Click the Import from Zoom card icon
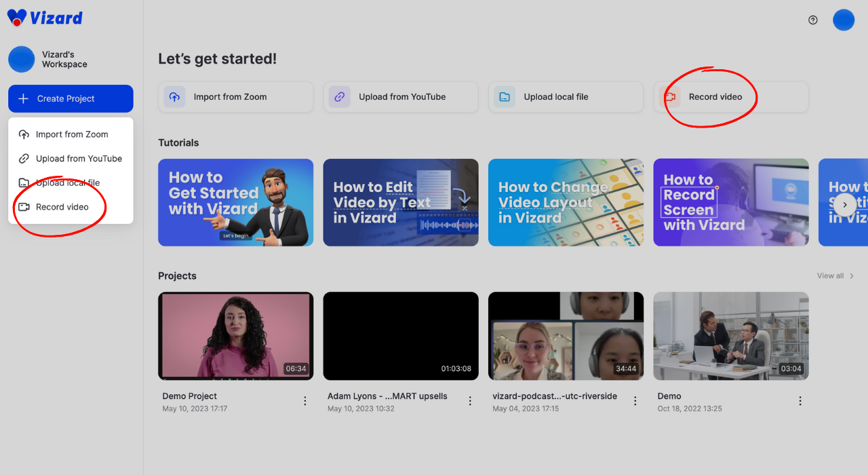Screen dimensions: 868x475 click(174, 97)
